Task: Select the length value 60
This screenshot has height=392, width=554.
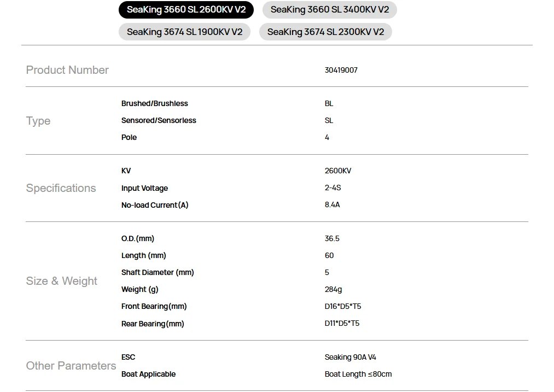Action: click(x=329, y=255)
